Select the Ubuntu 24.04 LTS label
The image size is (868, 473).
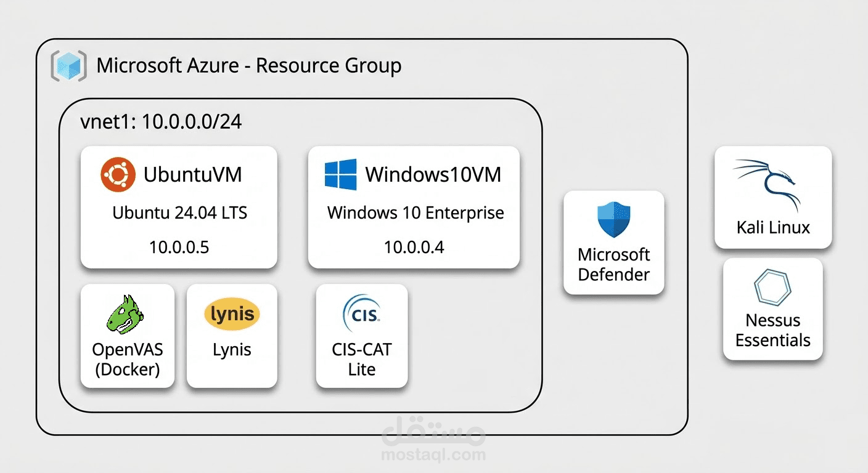pos(179,212)
